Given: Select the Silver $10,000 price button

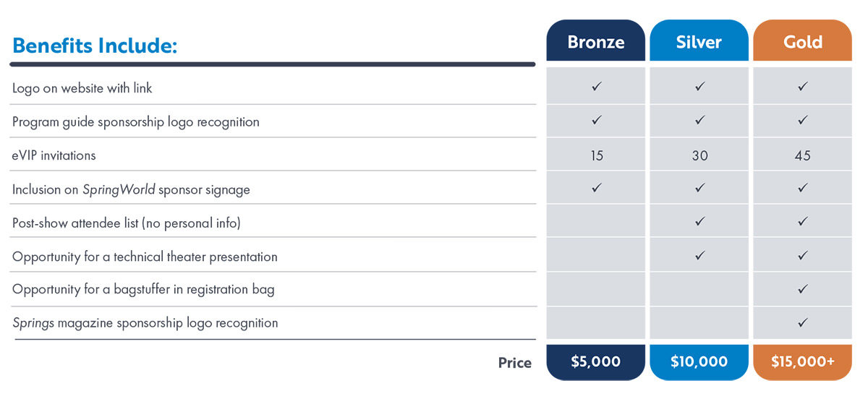Looking at the screenshot, I should (x=699, y=361).
